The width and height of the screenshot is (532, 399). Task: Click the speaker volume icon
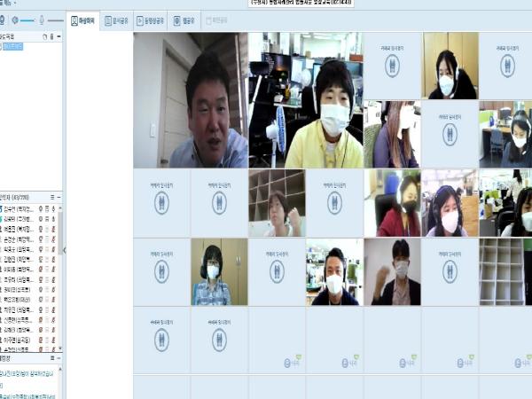click(x=14, y=20)
